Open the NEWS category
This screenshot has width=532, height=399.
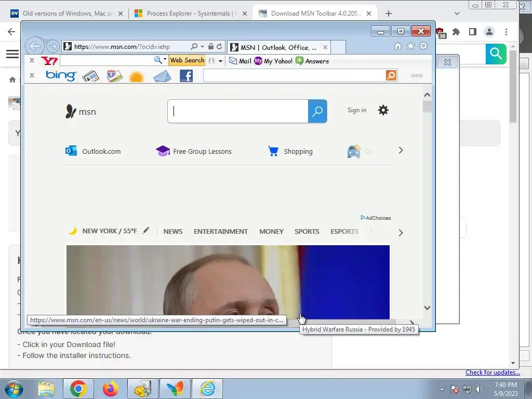(x=172, y=231)
